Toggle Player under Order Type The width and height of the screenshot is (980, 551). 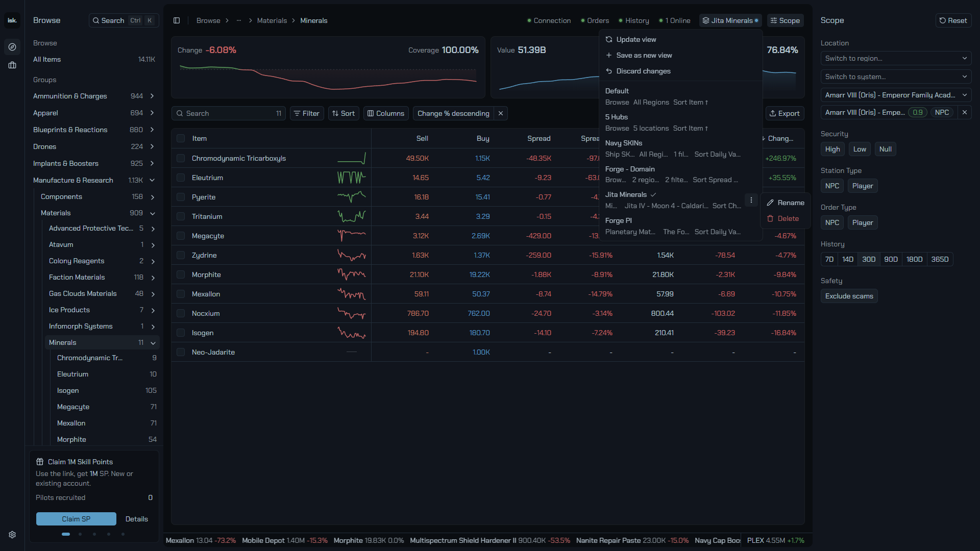tap(863, 222)
